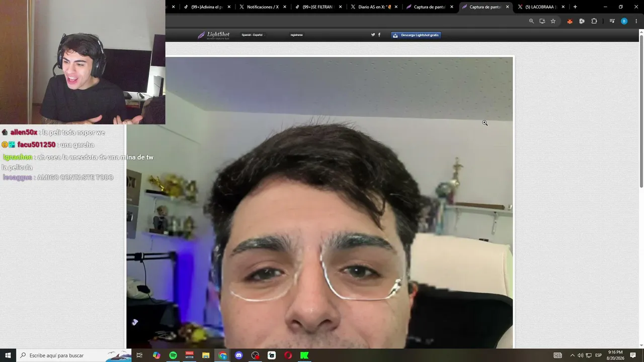Viewport: 644px width, 362px height.
Task: Click Descarga Lightshot gratis button
Action: tap(416, 35)
